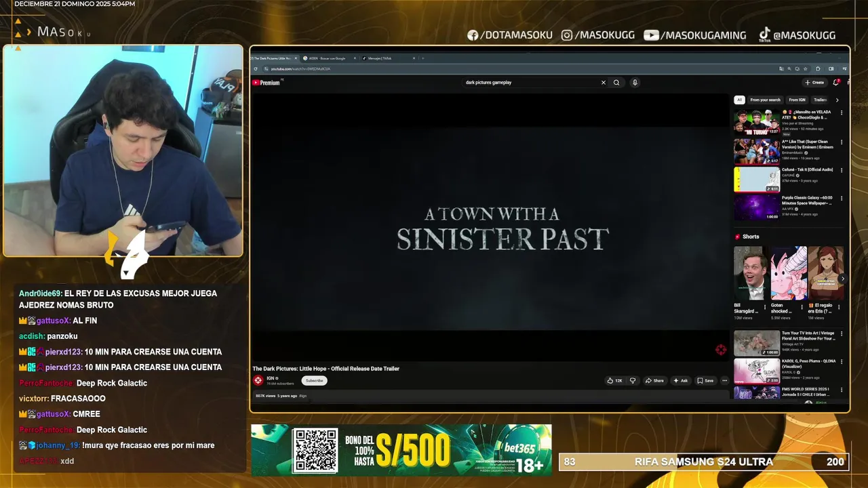This screenshot has height=488, width=868.
Task: Select the 'From your search' chip
Action: (765, 100)
